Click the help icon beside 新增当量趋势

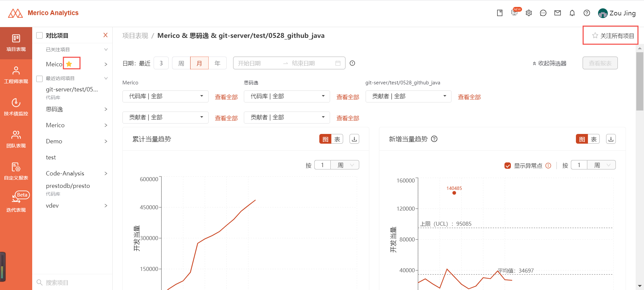[434, 139]
